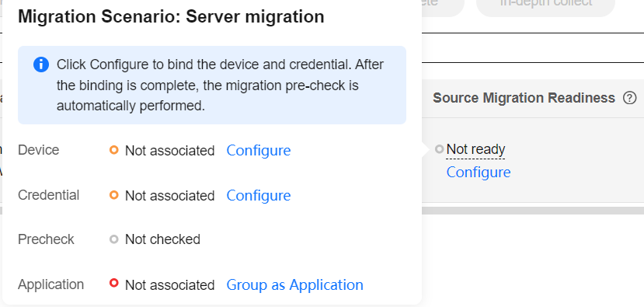Click the horizontal scrollbar below the table
Viewport: 644px width, 307px height.
(533, 211)
